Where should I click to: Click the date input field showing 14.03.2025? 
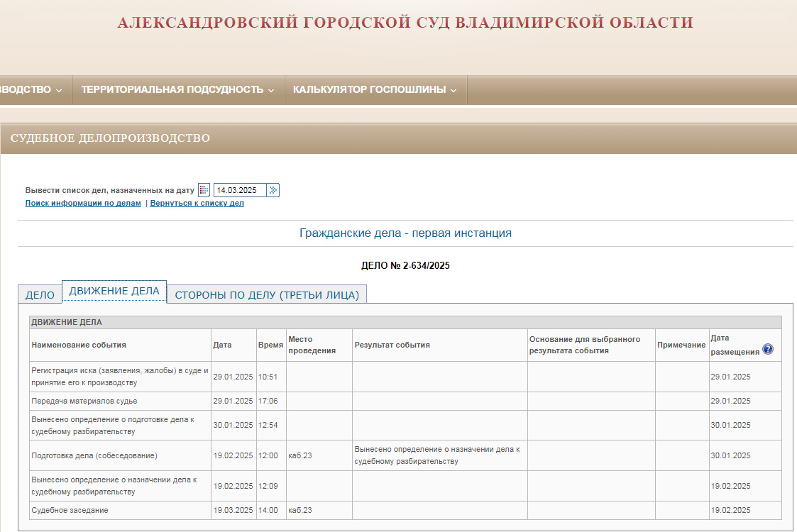(240, 190)
